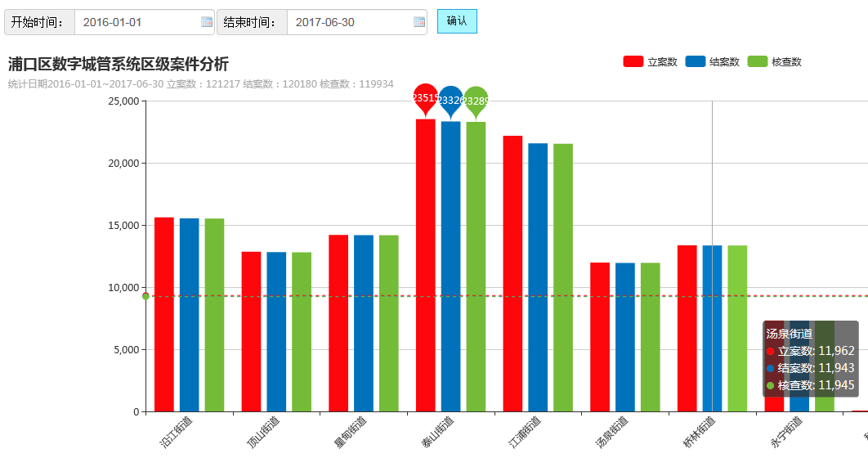The height and width of the screenshot is (467, 868).
Task: Click the 开始时间 date field showing 2016-01-01
Action: (136, 22)
